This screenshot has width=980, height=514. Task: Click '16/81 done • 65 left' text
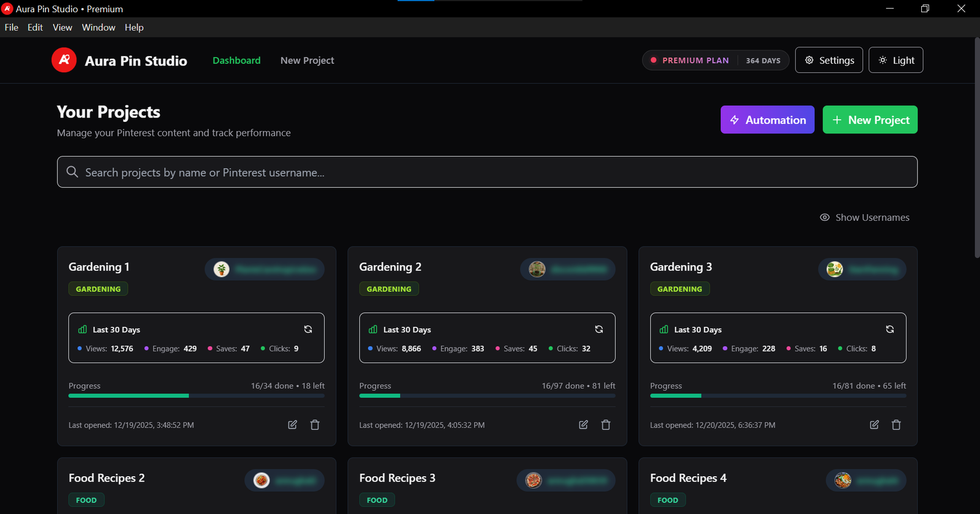[869, 386]
